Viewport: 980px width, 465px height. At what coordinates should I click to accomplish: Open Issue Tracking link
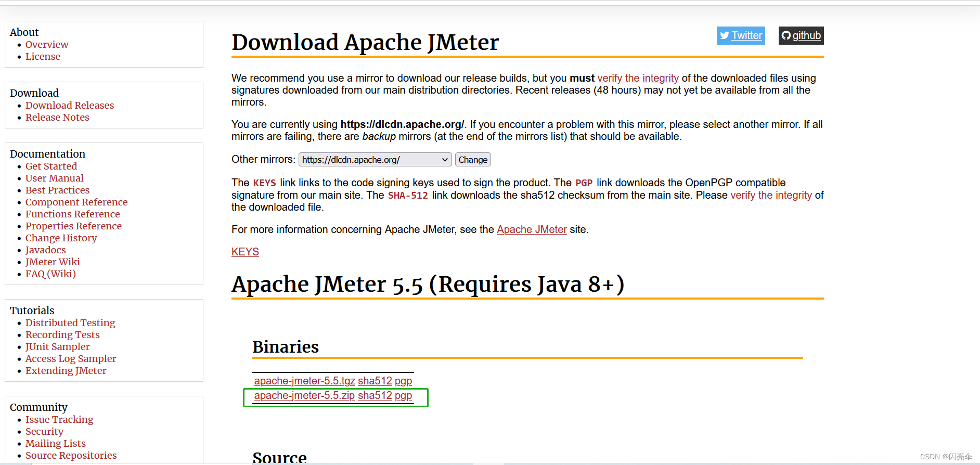(x=59, y=420)
